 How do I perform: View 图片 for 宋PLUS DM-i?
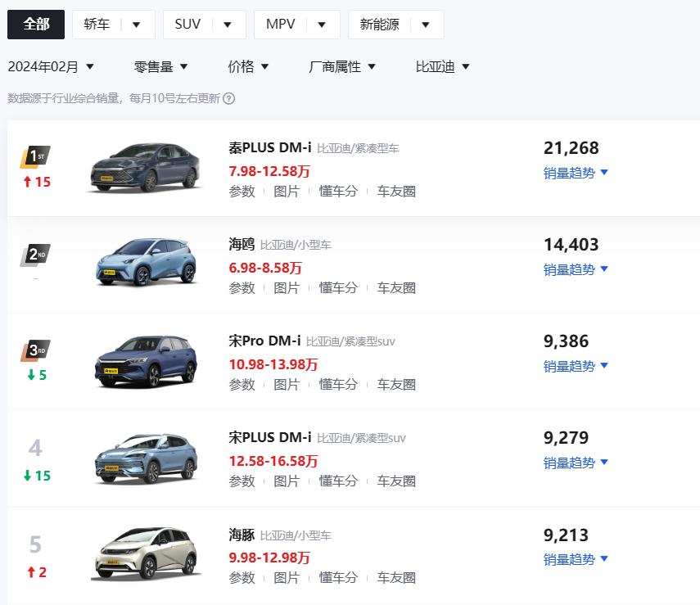(287, 481)
